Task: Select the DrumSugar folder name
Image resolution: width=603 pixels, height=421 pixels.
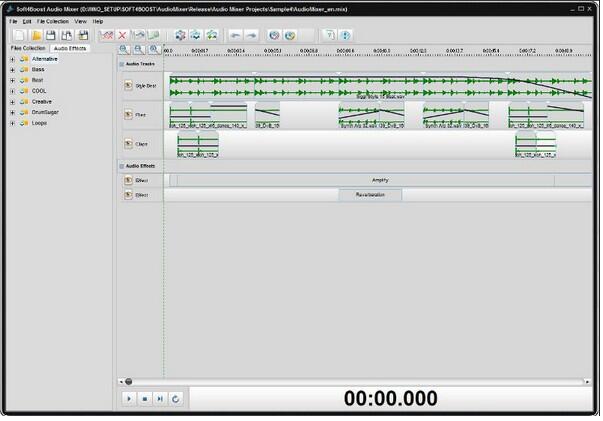Action: coord(45,112)
